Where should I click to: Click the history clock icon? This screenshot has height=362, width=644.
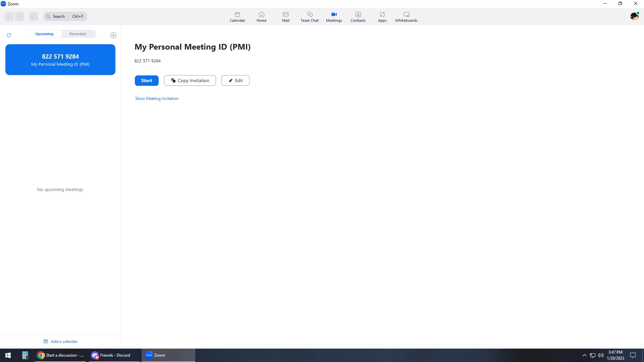[x=34, y=16]
